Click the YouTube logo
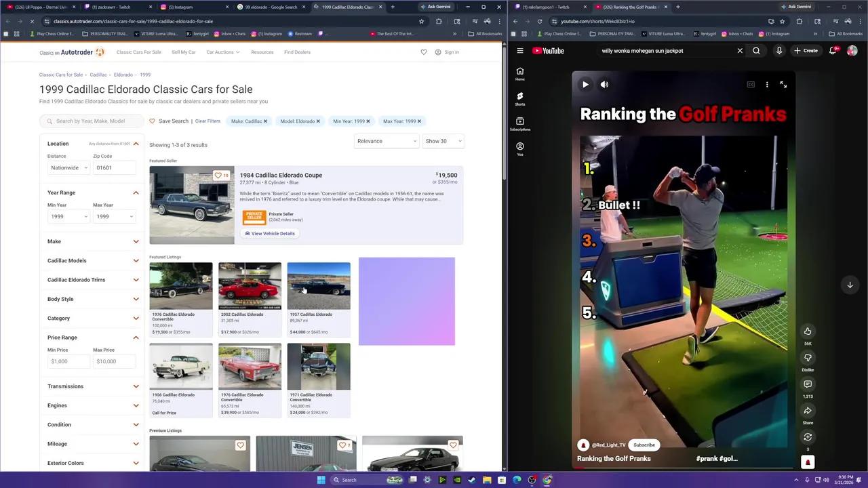 549,51
